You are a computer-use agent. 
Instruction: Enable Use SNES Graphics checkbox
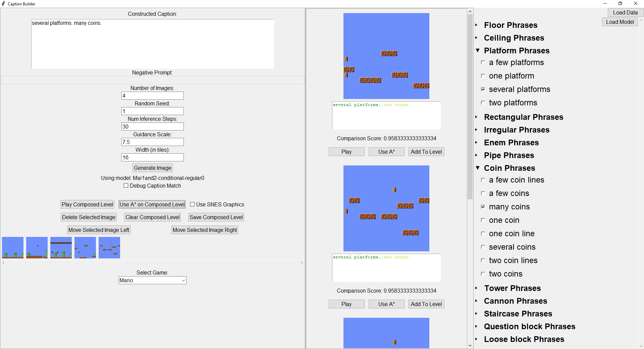click(193, 204)
